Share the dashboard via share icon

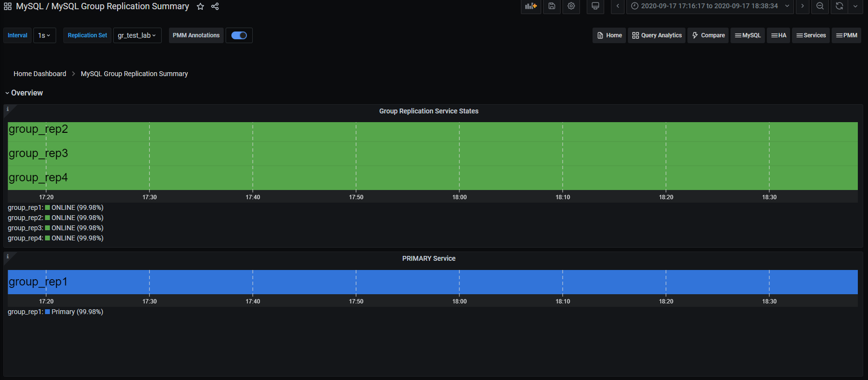tap(215, 6)
